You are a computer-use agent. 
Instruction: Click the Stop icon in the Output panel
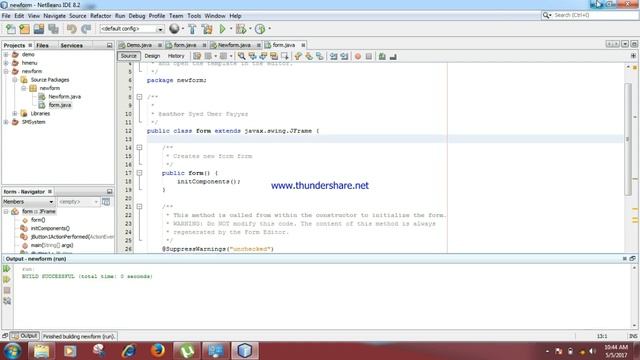[x=7, y=290]
